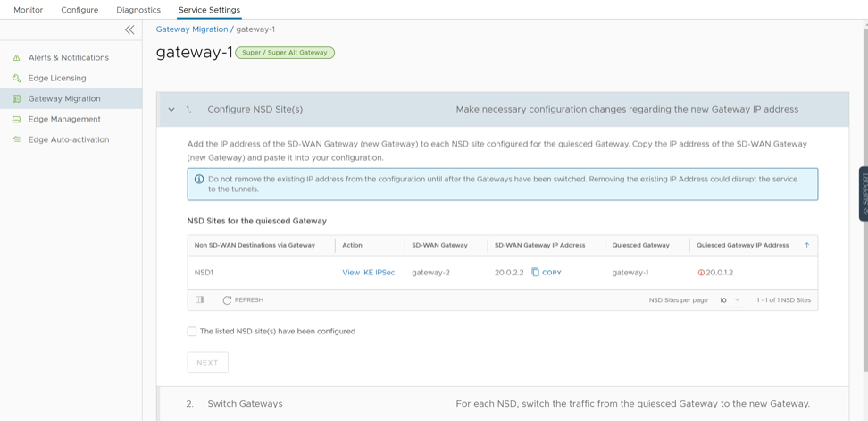Open the NSD Sites per page dropdown
Viewport: 868px width, 421px height.
click(x=730, y=300)
